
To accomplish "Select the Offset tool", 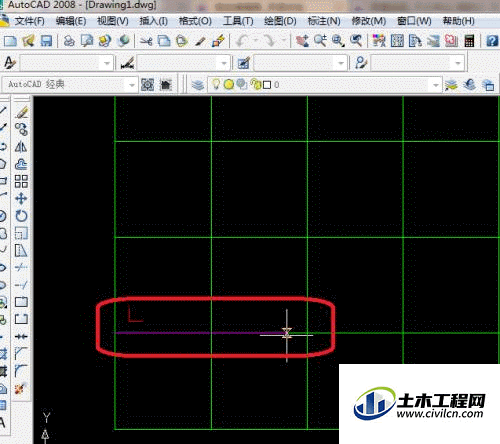I will click(21, 164).
